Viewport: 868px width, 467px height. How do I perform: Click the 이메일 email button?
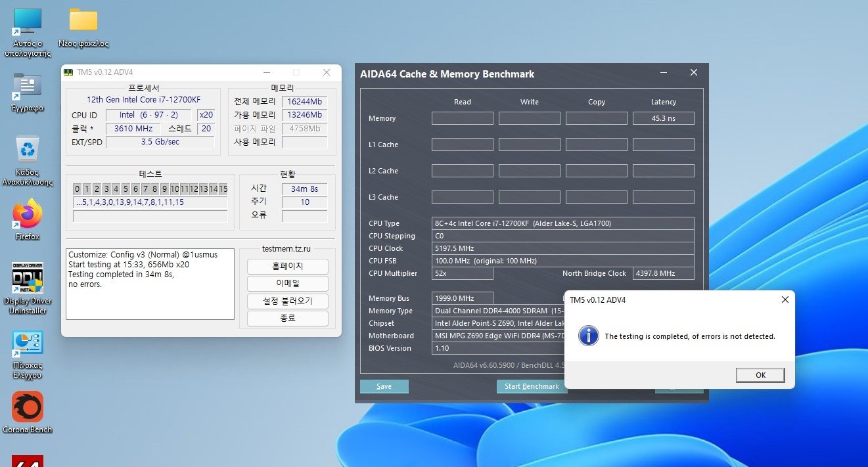pos(288,284)
